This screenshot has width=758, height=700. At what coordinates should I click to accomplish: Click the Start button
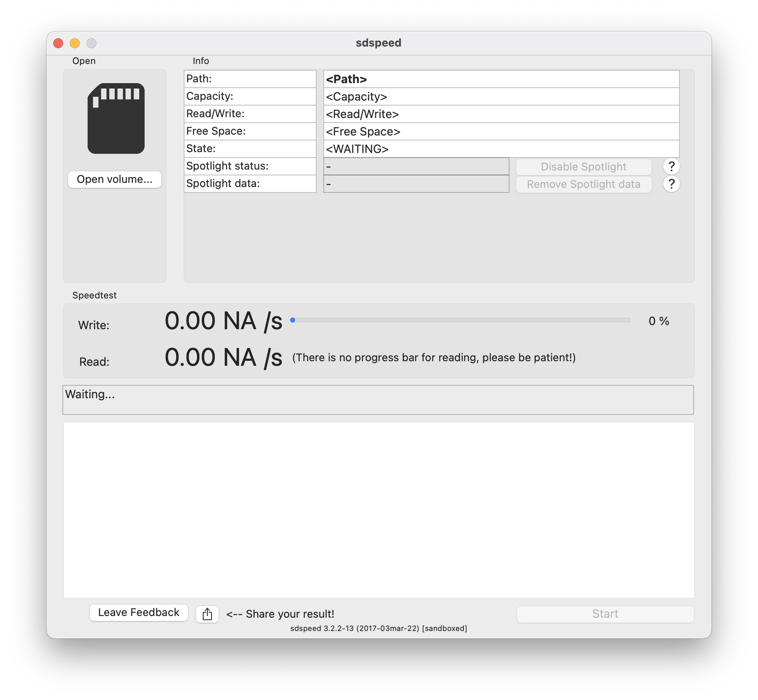pyautogui.click(x=605, y=614)
